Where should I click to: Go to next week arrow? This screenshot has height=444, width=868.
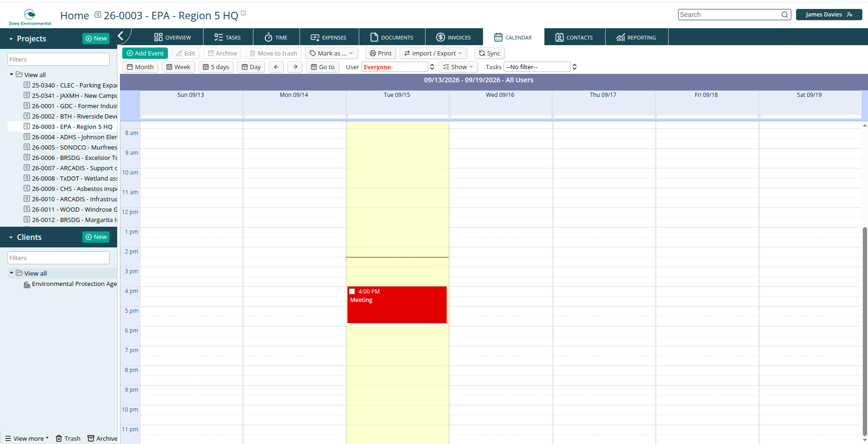pyautogui.click(x=295, y=67)
